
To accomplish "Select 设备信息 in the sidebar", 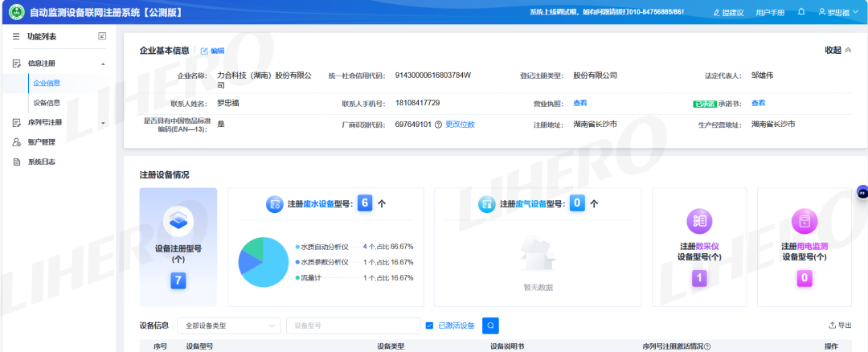I will (47, 103).
